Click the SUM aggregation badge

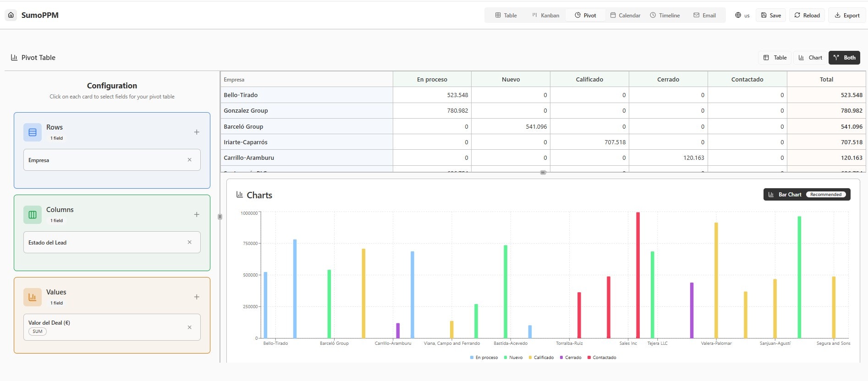pyautogui.click(x=38, y=332)
